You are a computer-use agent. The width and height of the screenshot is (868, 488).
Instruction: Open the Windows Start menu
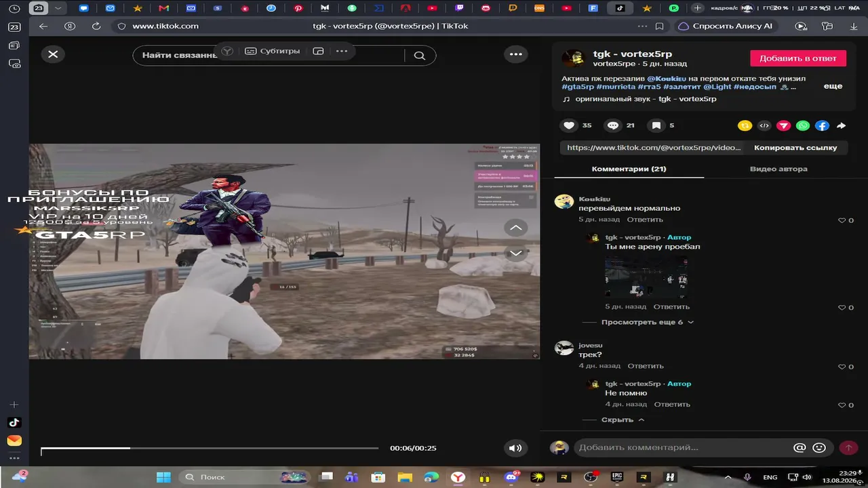[x=163, y=477]
